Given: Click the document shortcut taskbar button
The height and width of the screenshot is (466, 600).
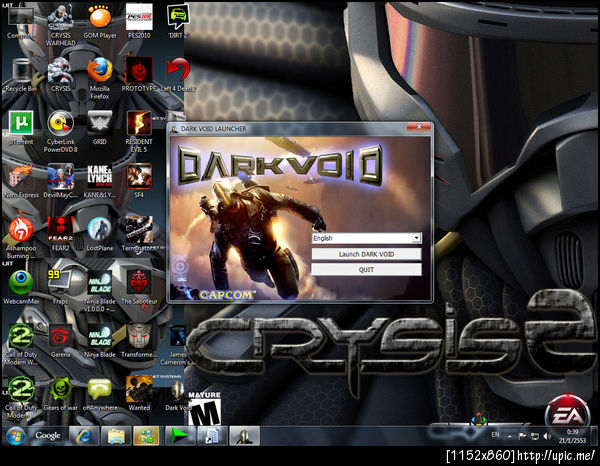Looking at the screenshot, I should 212,436.
